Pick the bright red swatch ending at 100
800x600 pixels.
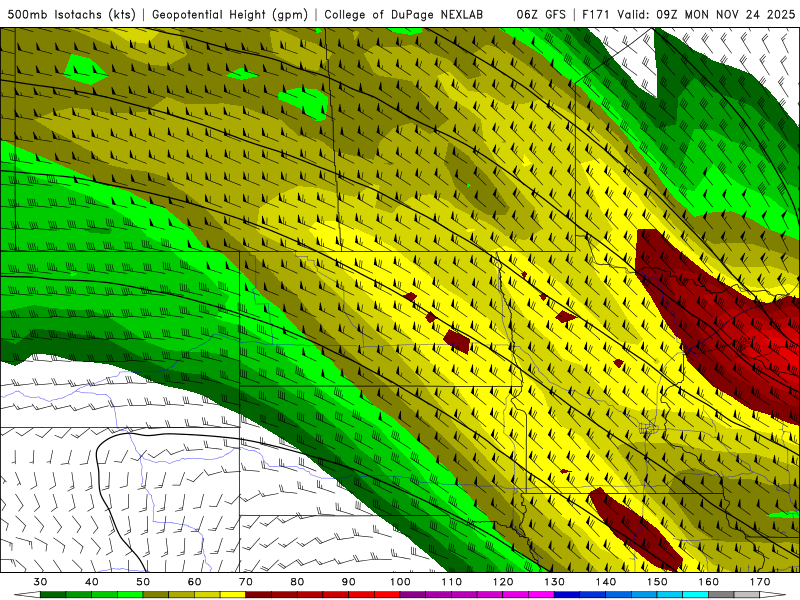coord(388,595)
